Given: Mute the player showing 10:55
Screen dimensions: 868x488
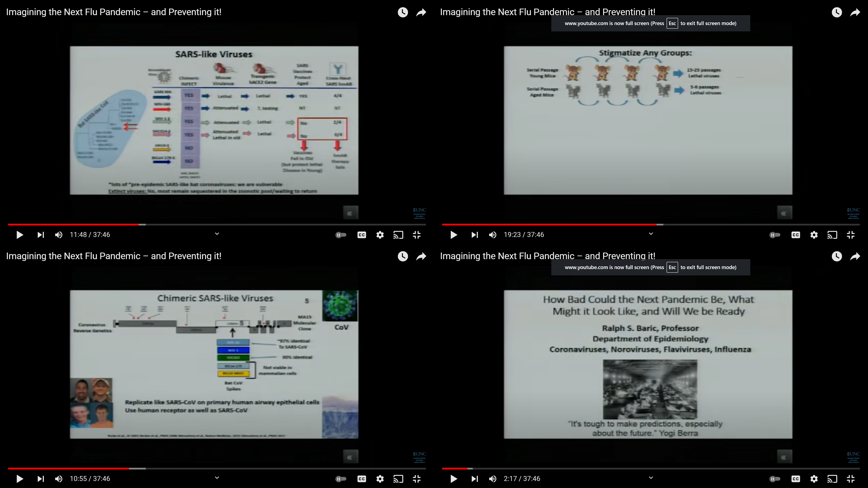Looking at the screenshot, I should click(58, 479).
